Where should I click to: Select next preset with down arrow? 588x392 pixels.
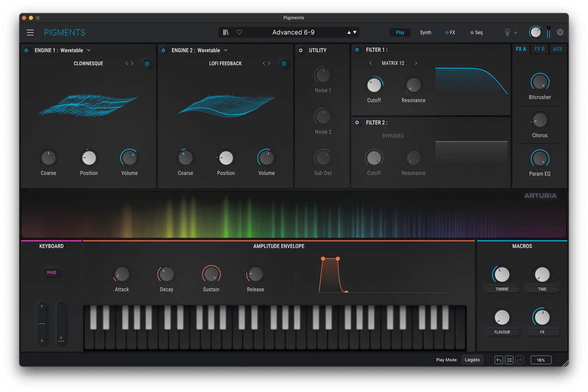[355, 32]
